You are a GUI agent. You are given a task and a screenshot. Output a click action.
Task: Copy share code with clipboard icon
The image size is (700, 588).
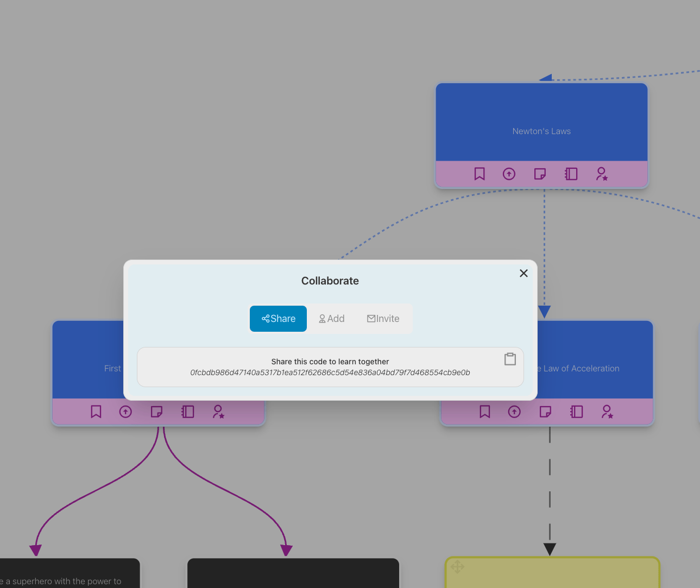[510, 359]
